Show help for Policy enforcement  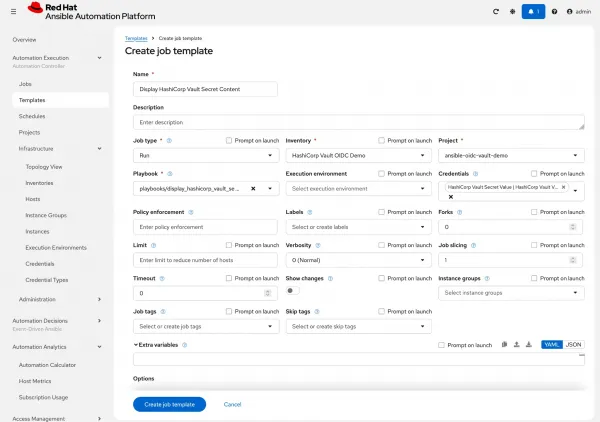191,212
